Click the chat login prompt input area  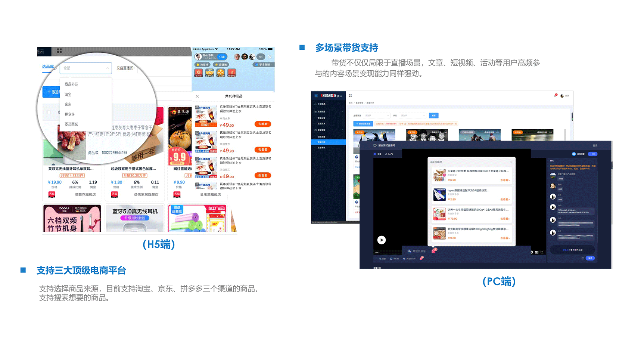(572, 250)
